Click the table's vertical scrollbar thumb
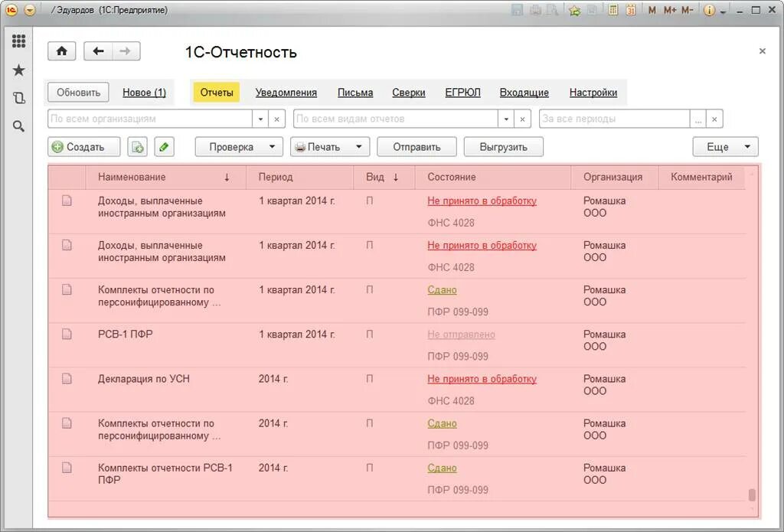 (x=752, y=495)
